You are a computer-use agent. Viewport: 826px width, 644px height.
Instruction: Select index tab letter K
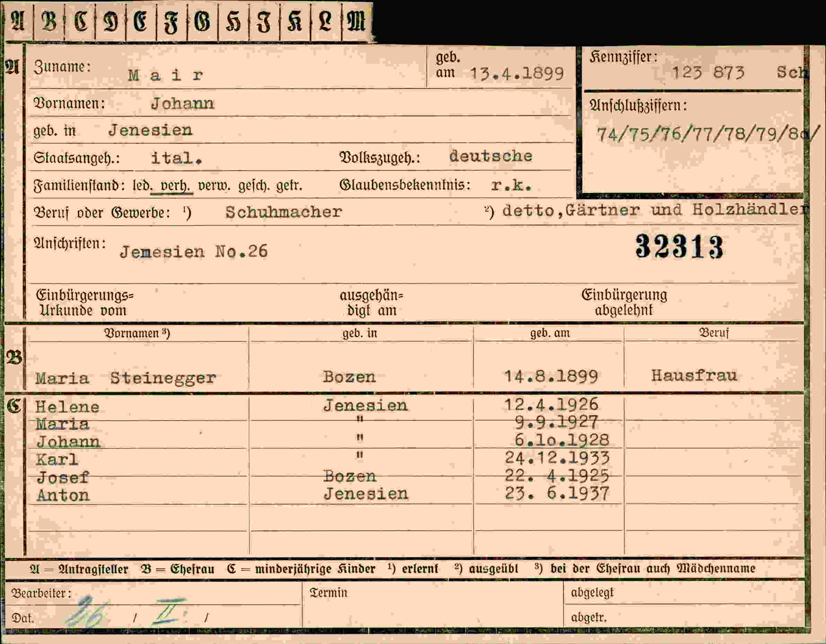coord(295,21)
